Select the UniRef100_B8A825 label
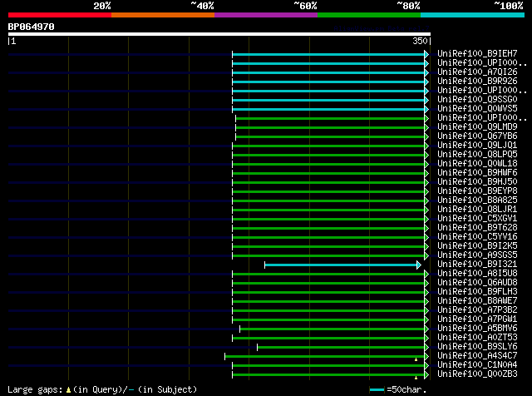This screenshot has width=532, height=396. point(477,200)
